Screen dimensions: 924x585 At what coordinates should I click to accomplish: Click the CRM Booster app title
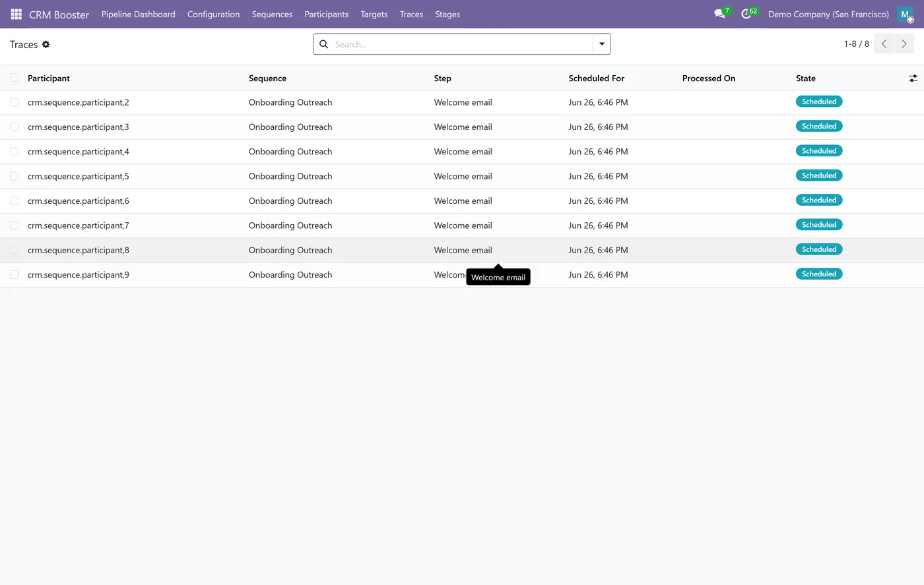click(59, 15)
